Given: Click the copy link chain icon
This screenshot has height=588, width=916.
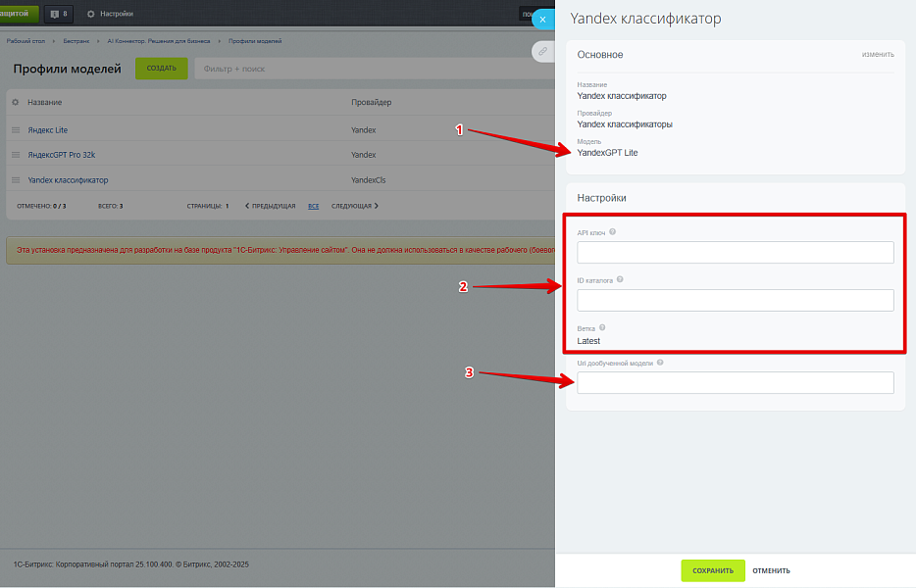Looking at the screenshot, I should [x=542, y=51].
